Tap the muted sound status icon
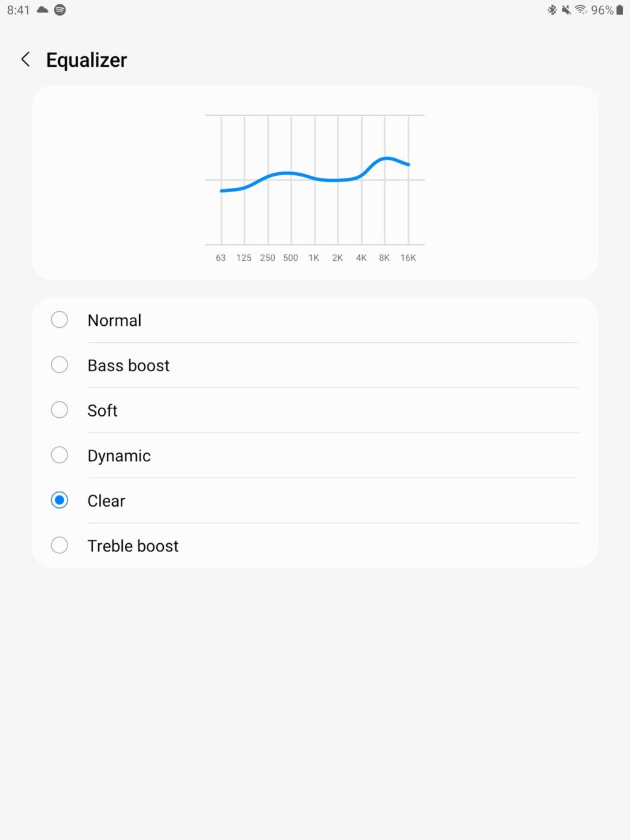This screenshot has height=840, width=630. tap(566, 10)
